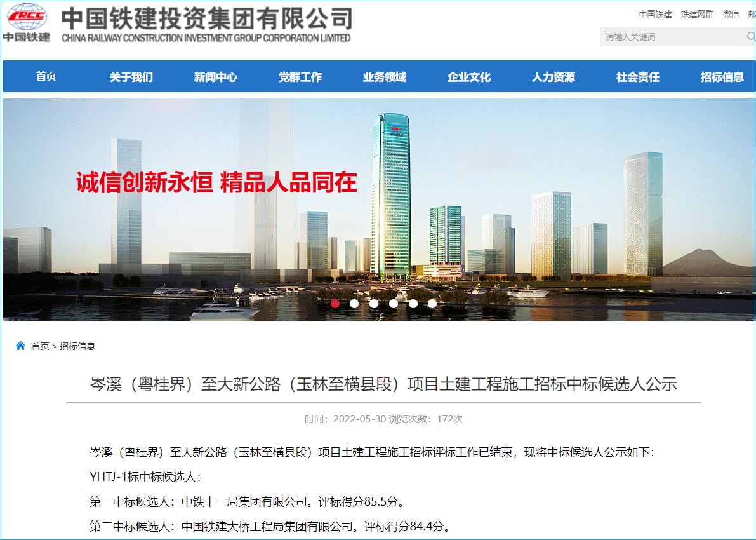Select the fourth carousel indicator dot

(394, 304)
